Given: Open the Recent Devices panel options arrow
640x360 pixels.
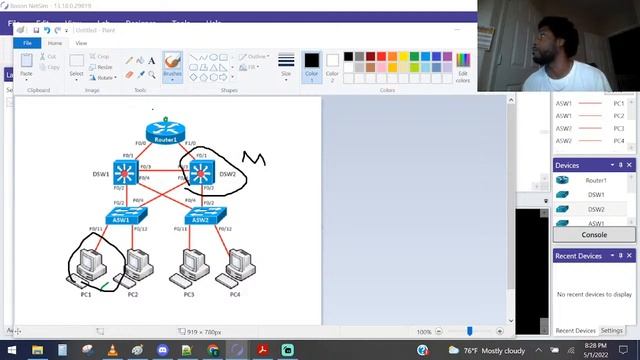Looking at the screenshot, I should pos(612,256).
